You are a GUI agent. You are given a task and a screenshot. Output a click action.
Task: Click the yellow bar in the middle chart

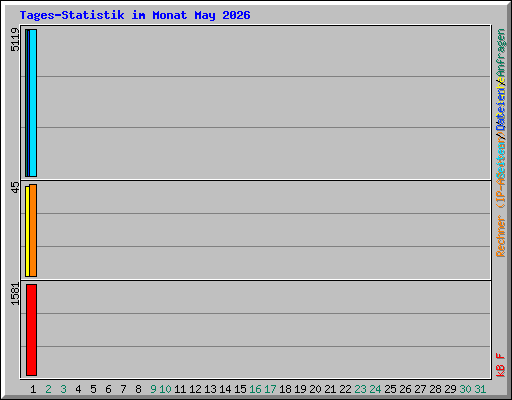(27, 231)
